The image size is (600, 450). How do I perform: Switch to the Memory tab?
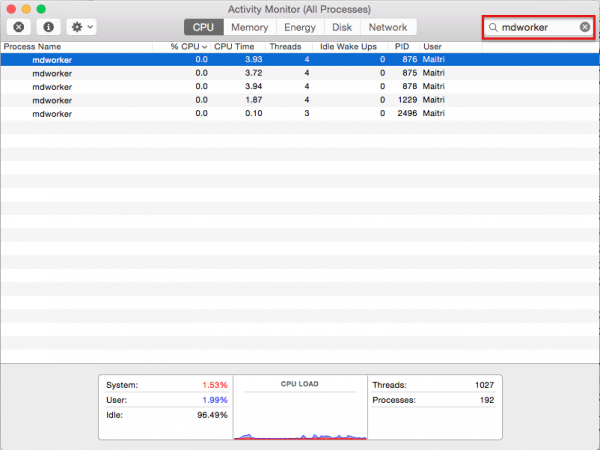pyautogui.click(x=249, y=27)
